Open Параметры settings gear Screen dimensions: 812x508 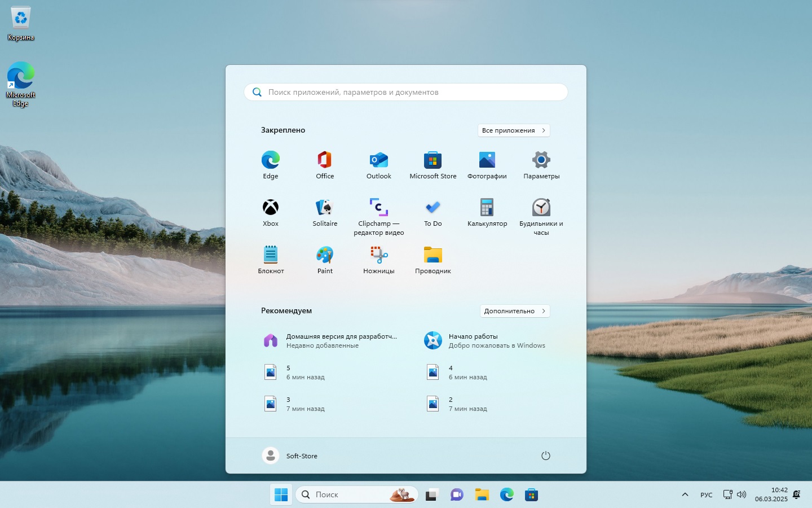pyautogui.click(x=541, y=165)
